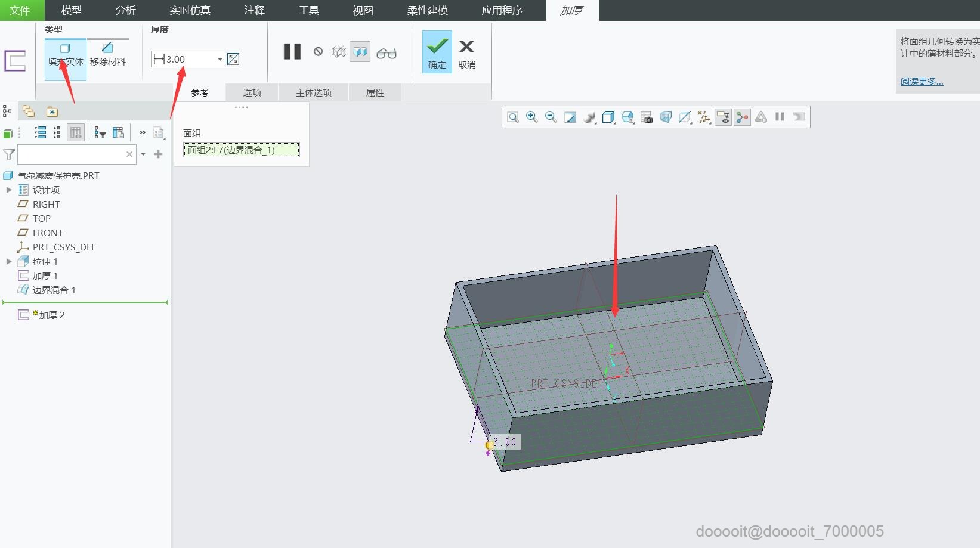
Task: Click the zoom in magnifier icon
Action: (531, 117)
